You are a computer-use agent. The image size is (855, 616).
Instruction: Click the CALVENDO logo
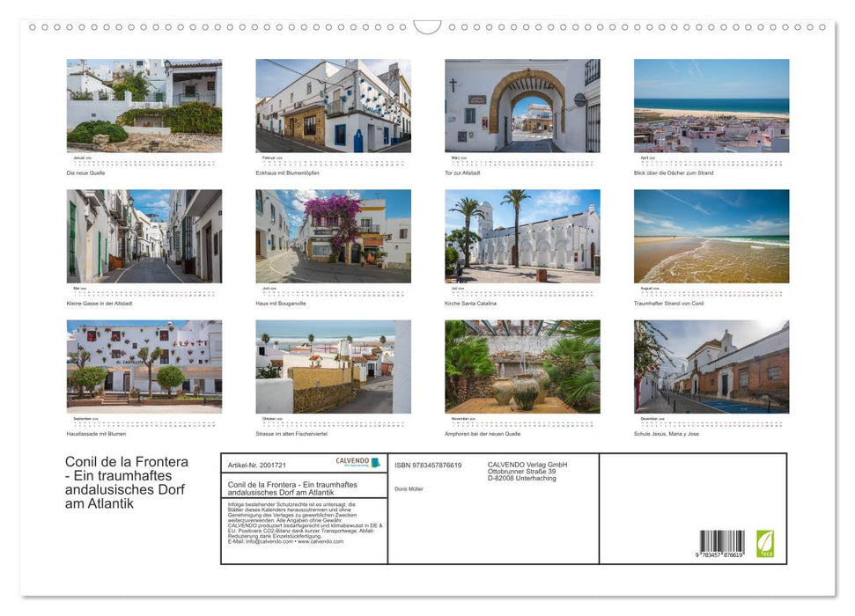coord(350,461)
